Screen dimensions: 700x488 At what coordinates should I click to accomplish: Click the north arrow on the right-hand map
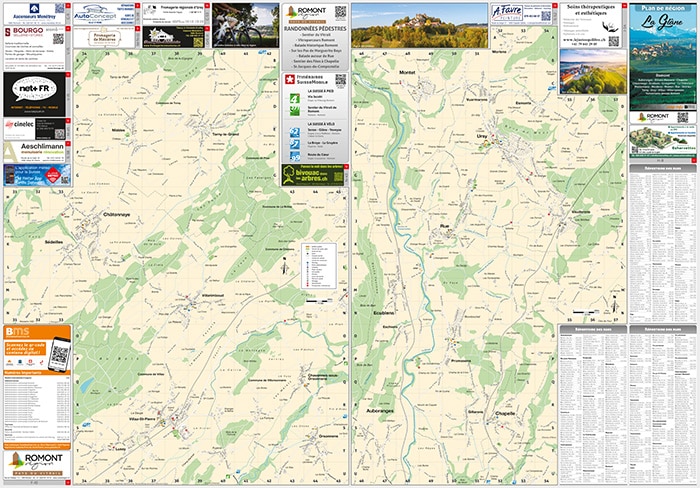pos(616,305)
